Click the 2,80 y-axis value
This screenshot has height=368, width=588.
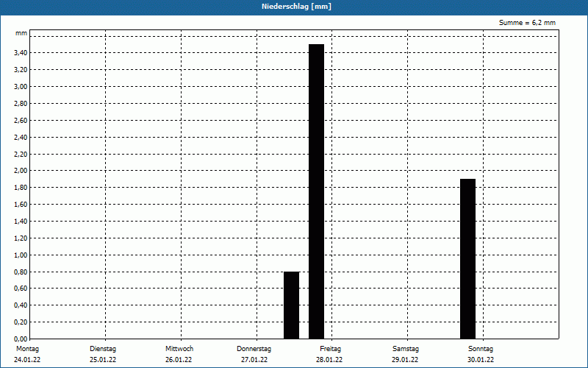21,104
